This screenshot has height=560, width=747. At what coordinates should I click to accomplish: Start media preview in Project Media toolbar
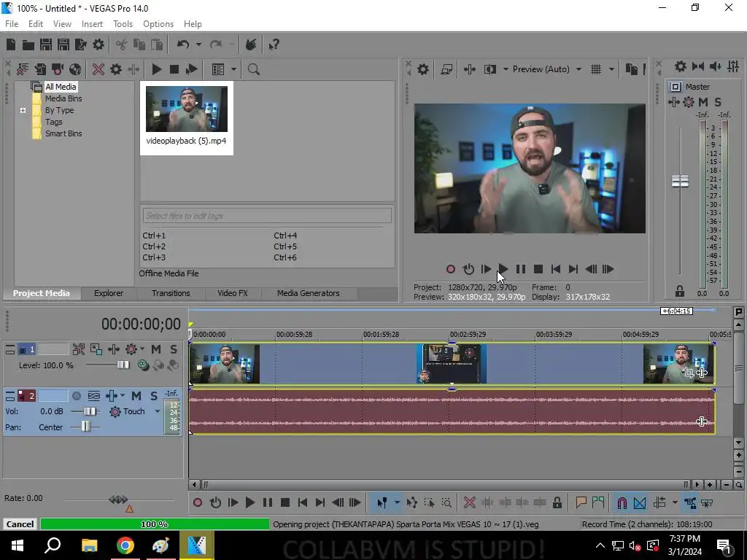click(156, 69)
